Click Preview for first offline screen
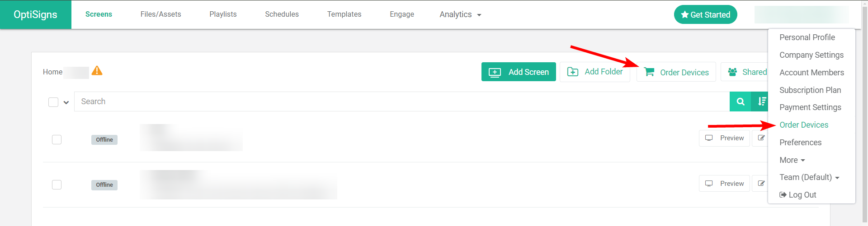This screenshot has width=868, height=226. 724,138
